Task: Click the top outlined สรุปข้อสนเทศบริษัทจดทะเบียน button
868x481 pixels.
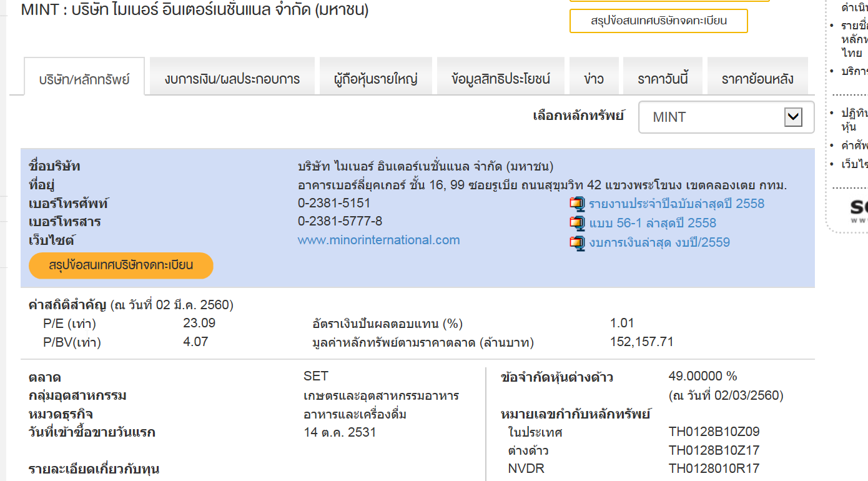Action: (x=659, y=21)
